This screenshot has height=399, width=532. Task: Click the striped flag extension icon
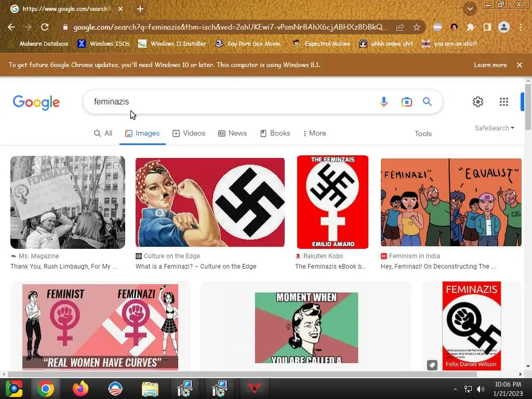pyautogui.click(x=437, y=27)
